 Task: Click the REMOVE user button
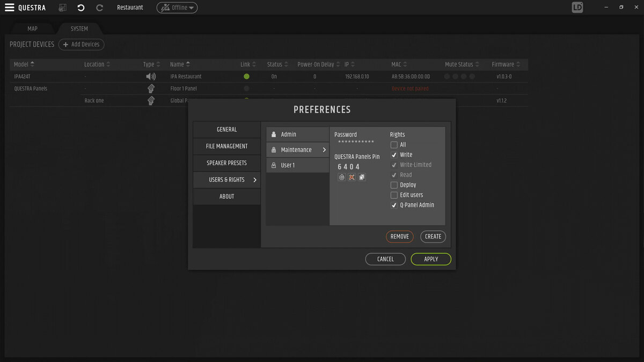[x=399, y=237]
